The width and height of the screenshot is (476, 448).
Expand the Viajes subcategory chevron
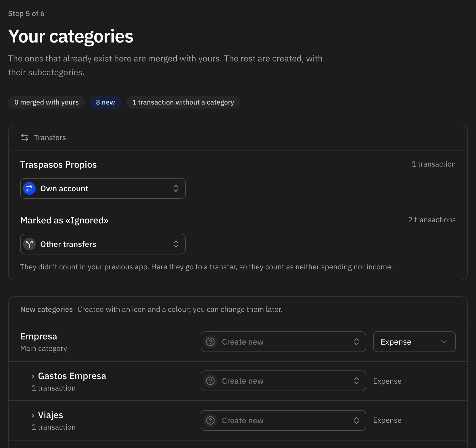tap(33, 416)
